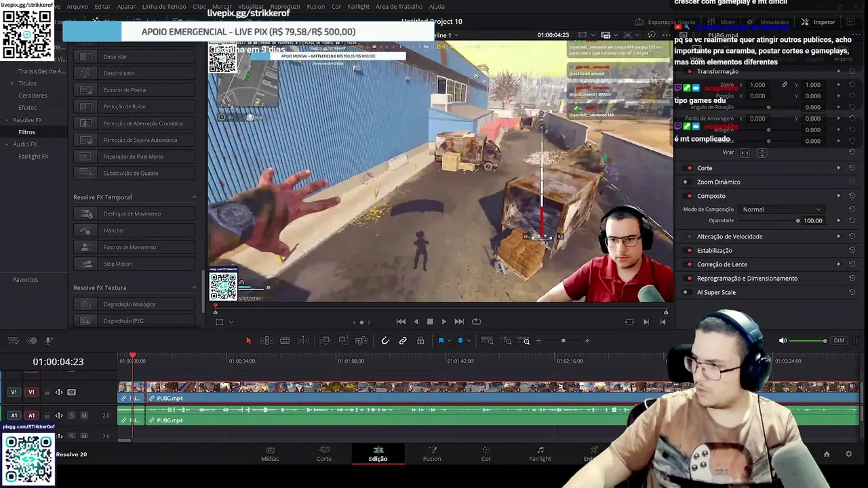Stop playback in the viewer
The width and height of the screenshot is (868, 488).
click(430, 322)
